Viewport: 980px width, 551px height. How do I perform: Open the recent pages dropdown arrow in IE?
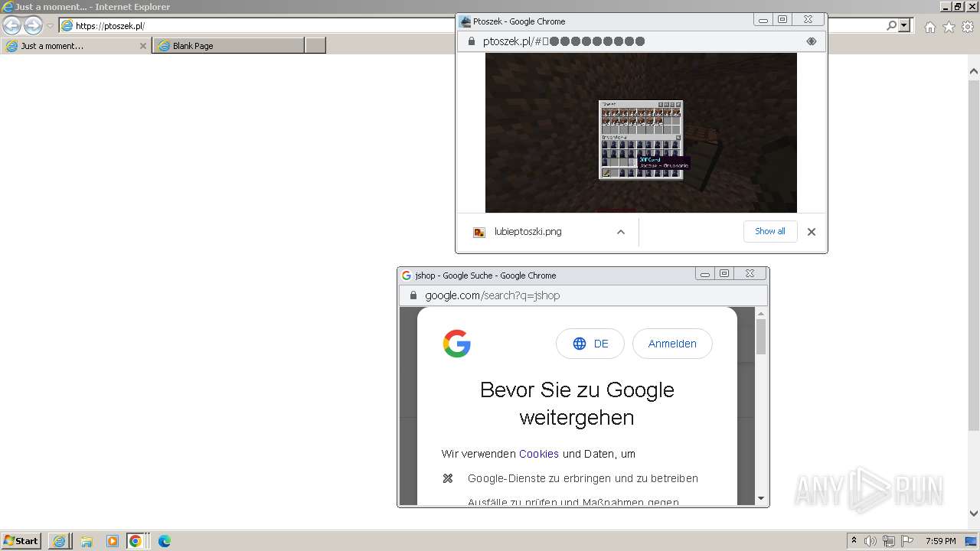(x=50, y=26)
